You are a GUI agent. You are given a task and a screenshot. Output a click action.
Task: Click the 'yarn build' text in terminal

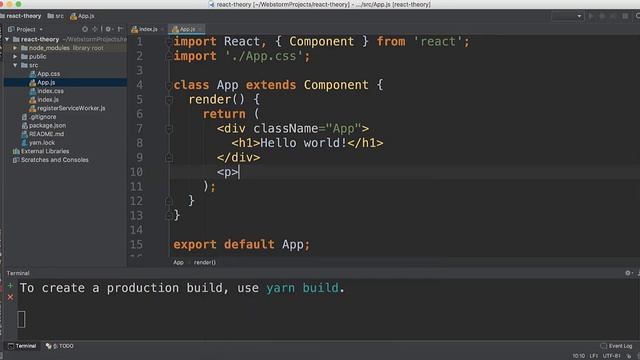click(x=302, y=288)
